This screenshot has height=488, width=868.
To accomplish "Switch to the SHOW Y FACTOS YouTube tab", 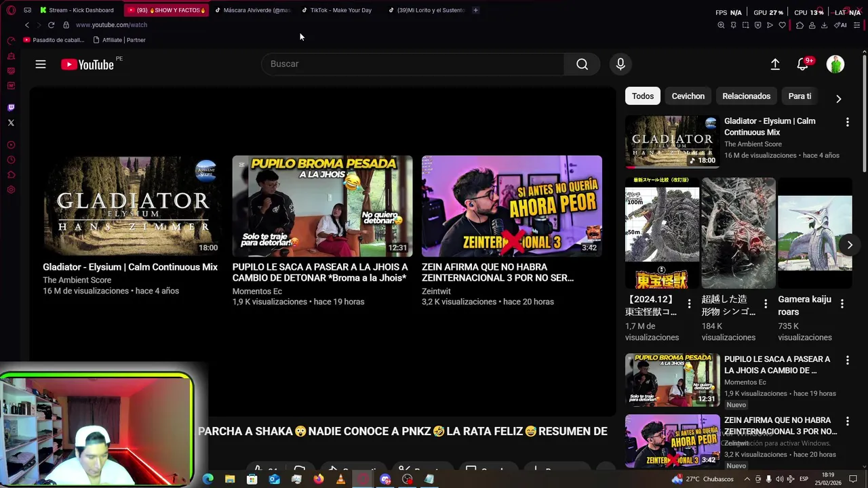I will click(x=166, y=10).
